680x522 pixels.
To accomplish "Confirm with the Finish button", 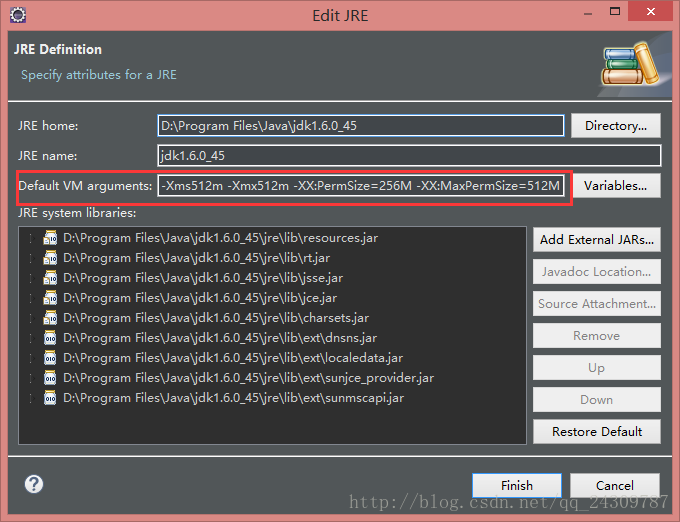I will pyautogui.click(x=517, y=485).
